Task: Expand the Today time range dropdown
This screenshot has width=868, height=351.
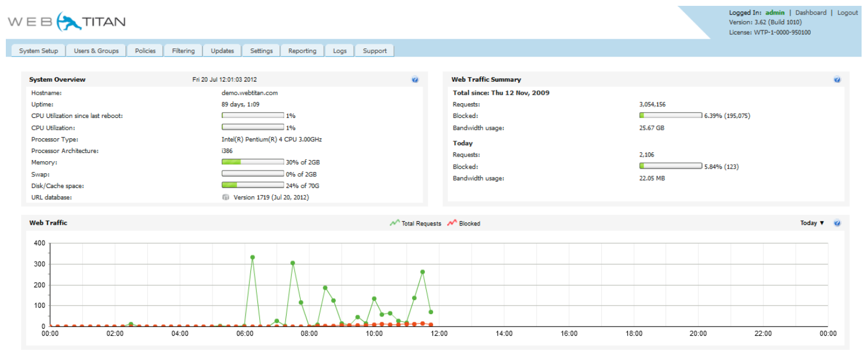Action: pyautogui.click(x=812, y=223)
